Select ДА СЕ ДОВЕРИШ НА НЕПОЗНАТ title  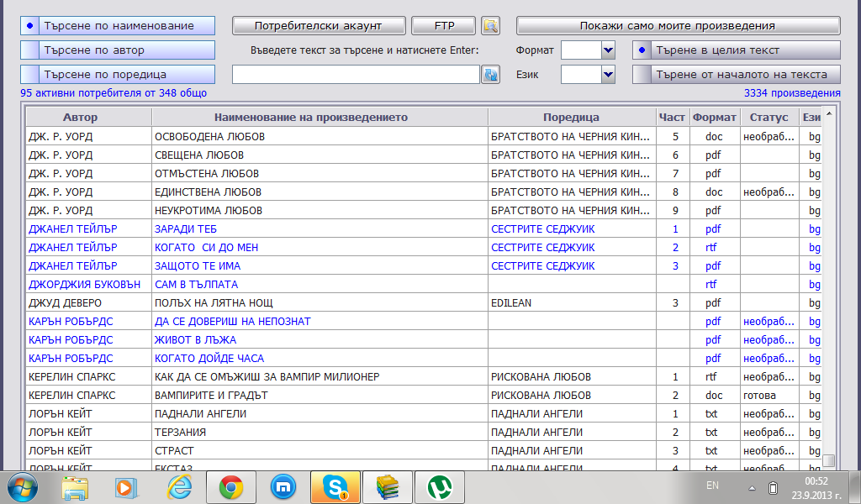[x=233, y=322]
